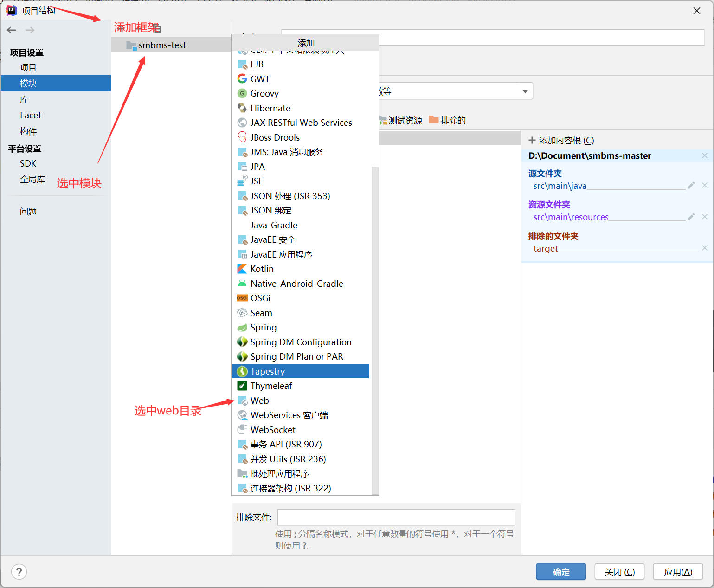Select 并发 Utils (JSR 236)

tap(300, 459)
